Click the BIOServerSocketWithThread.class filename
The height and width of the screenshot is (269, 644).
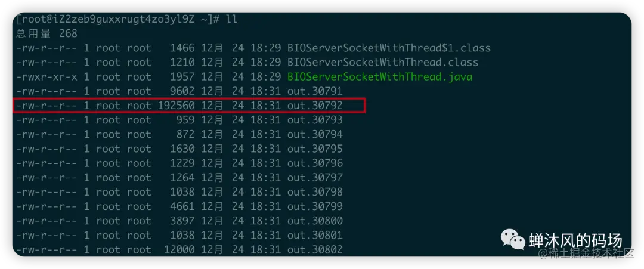coord(383,63)
